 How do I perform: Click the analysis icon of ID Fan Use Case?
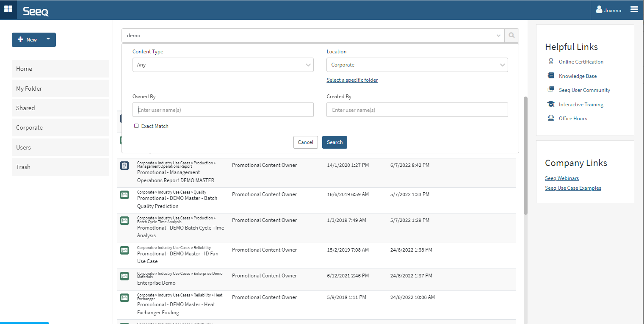click(x=124, y=250)
